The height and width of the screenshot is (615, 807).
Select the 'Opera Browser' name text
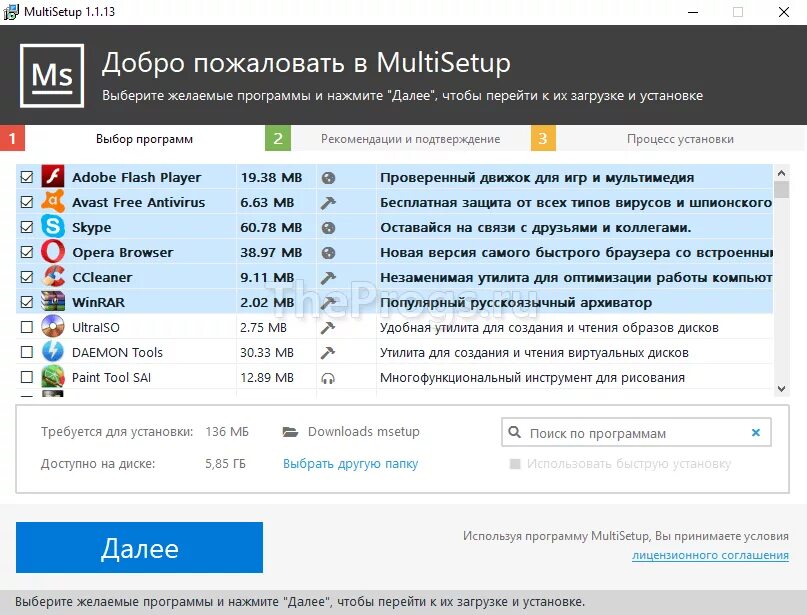coord(122,253)
